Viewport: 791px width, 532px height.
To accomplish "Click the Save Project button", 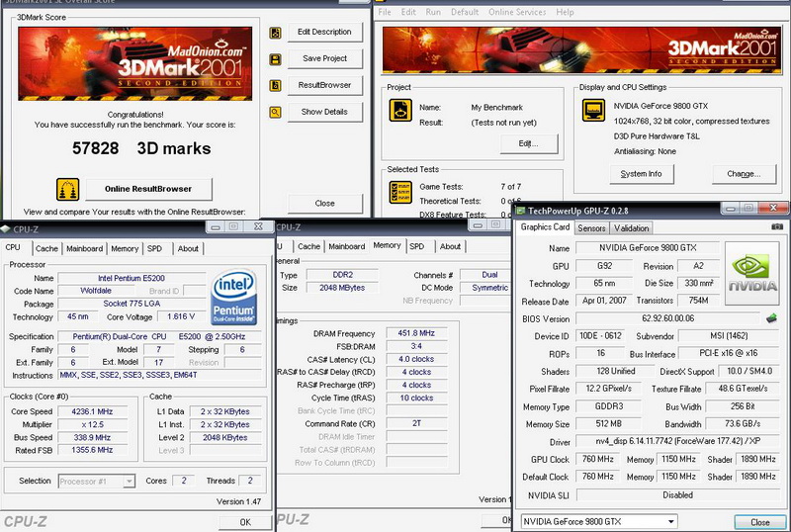I will pyautogui.click(x=325, y=58).
